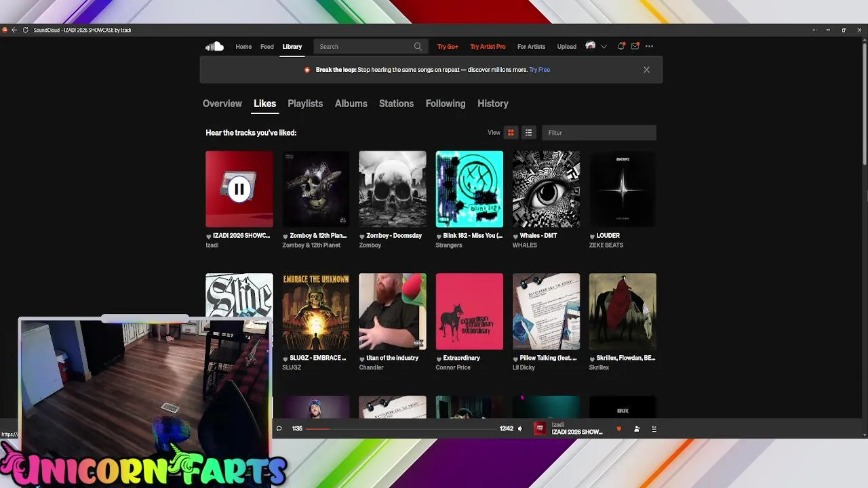Screen dimensions: 868x488
Task: Click the Try Artist Pro link
Action: click(488, 47)
